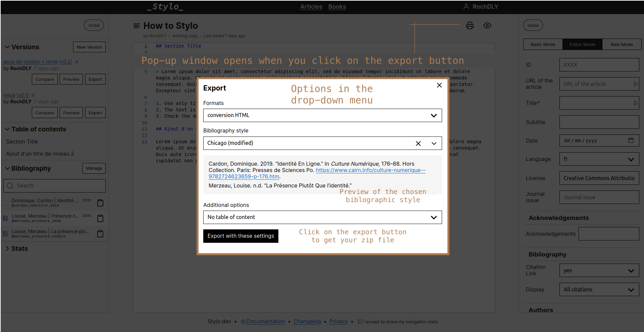The width and height of the screenshot is (644, 332).
Task: Preview the v0.2 version
Action: coord(71,79)
